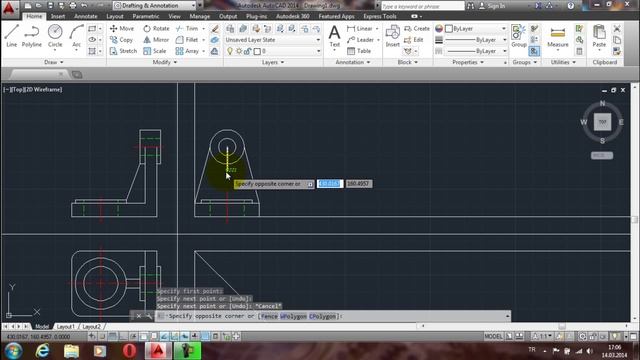Click the Move tool in Modify panel
The height and width of the screenshot is (360, 640).
click(122, 29)
